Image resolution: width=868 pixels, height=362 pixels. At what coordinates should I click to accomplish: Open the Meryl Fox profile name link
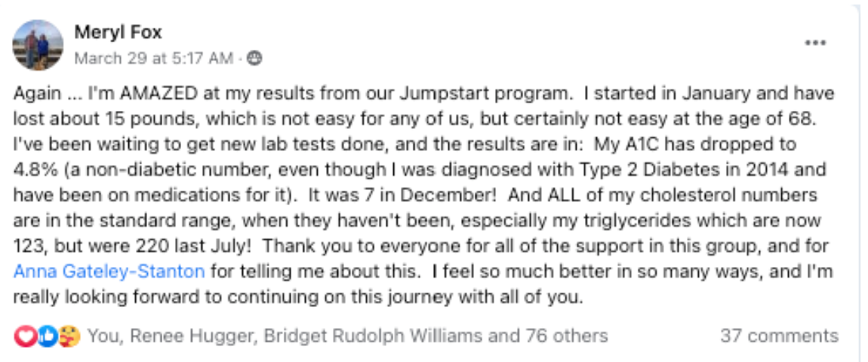pos(118,32)
